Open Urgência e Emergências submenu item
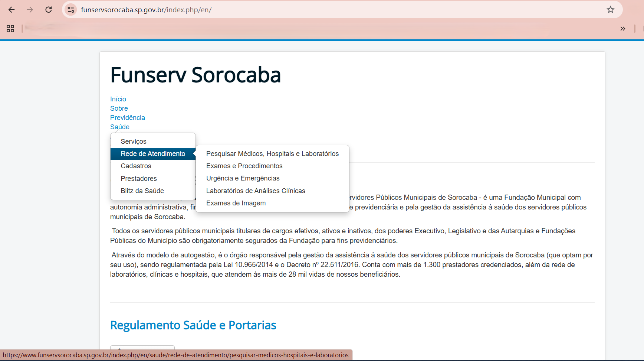Image resolution: width=644 pixels, height=361 pixels. click(x=272, y=178)
